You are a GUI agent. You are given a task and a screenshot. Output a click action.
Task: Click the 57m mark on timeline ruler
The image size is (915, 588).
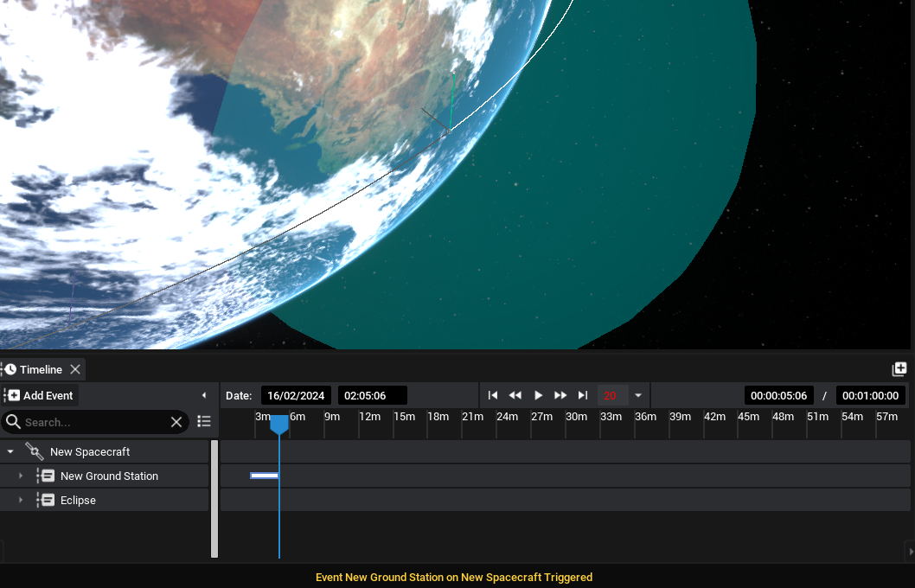point(886,417)
